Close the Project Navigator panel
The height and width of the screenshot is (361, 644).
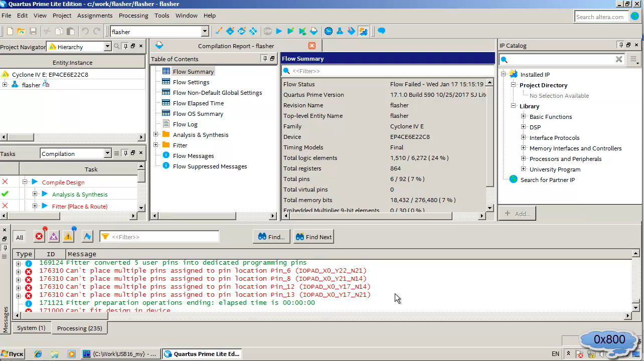tap(141, 46)
